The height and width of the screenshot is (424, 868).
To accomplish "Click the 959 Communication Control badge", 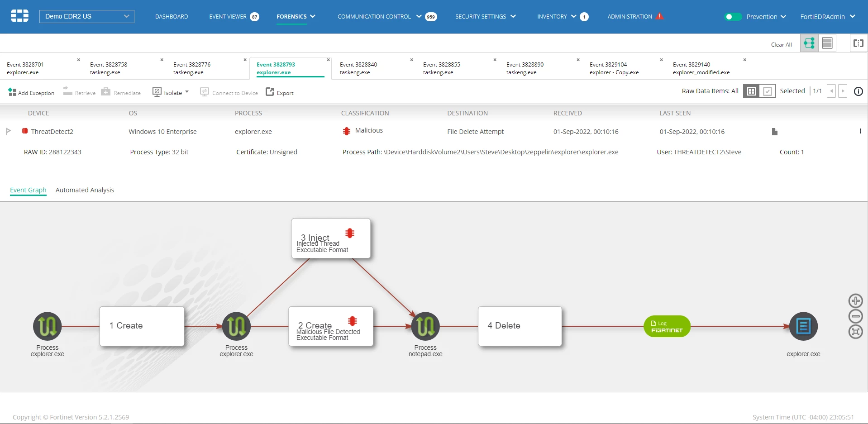I will tap(431, 17).
